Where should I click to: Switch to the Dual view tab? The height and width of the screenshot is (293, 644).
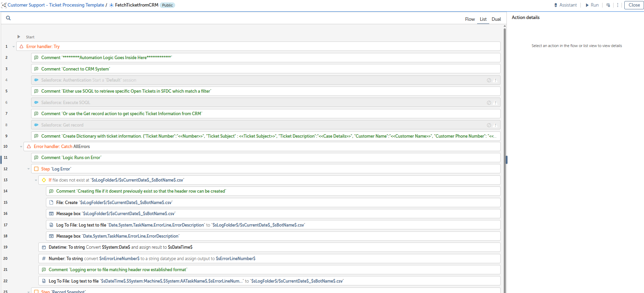point(496,19)
